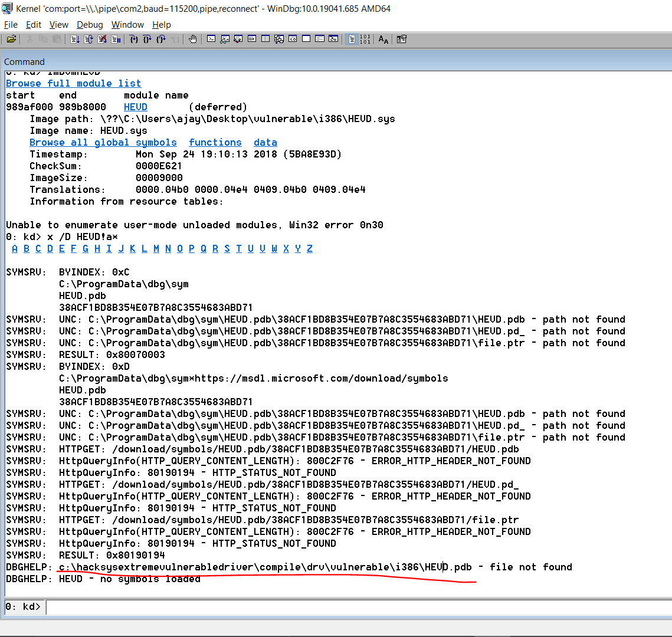Click the Go (continue execution) icon
Screen dimensions: 672x637
[75, 40]
